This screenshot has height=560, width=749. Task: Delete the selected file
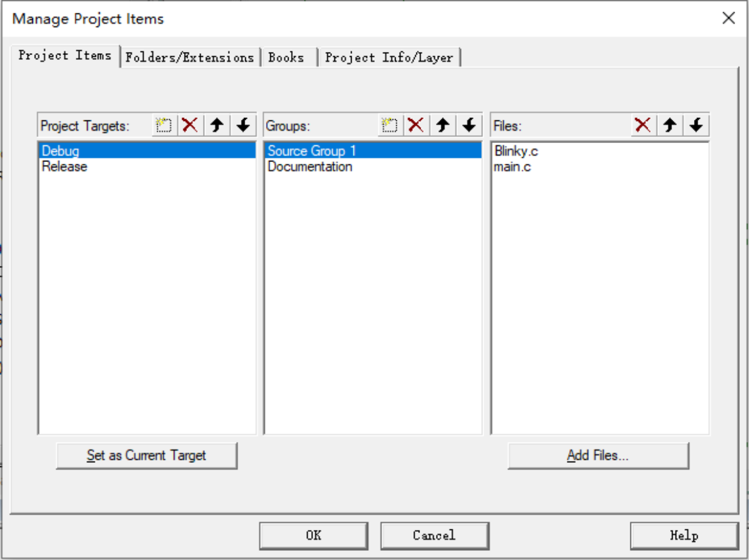click(x=643, y=126)
